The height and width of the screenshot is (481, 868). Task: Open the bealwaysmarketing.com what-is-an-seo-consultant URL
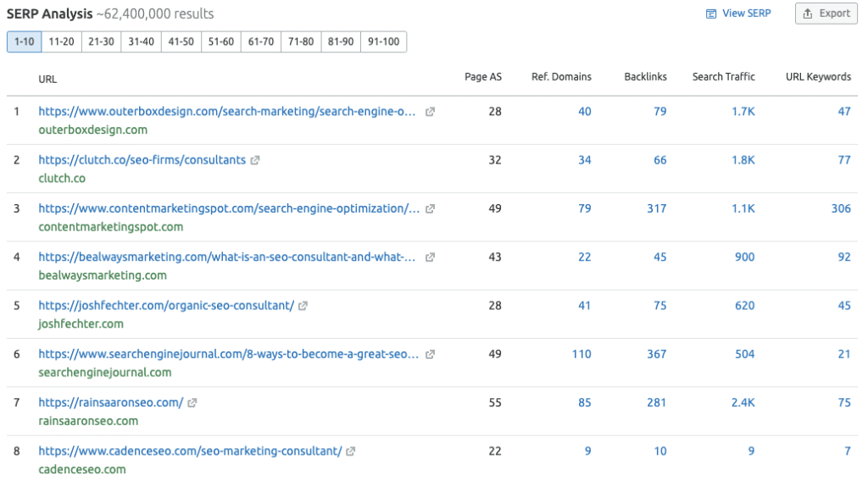(227, 257)
